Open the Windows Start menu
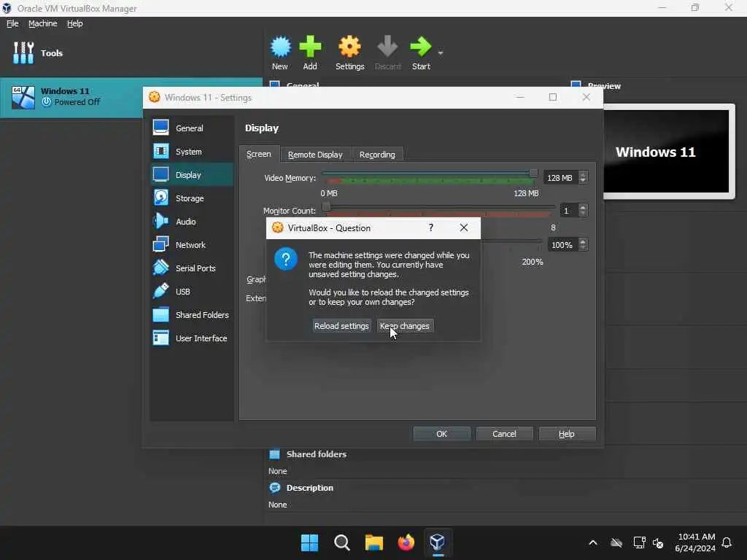Screen dimensions: 747x560 click(309, 542)
